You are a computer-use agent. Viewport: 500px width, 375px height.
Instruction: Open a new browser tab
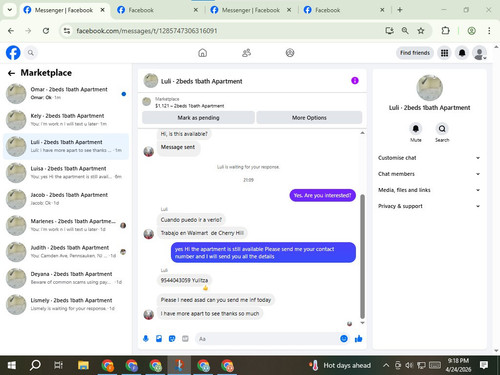(400, 10)
